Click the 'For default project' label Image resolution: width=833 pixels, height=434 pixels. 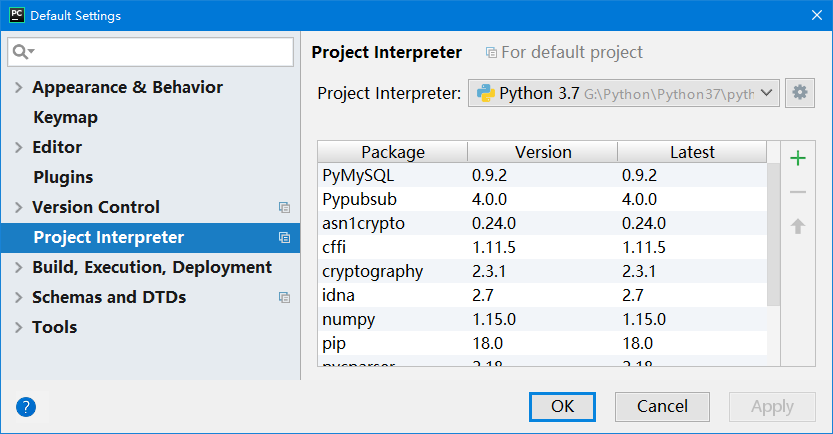(x=572, y=52)
